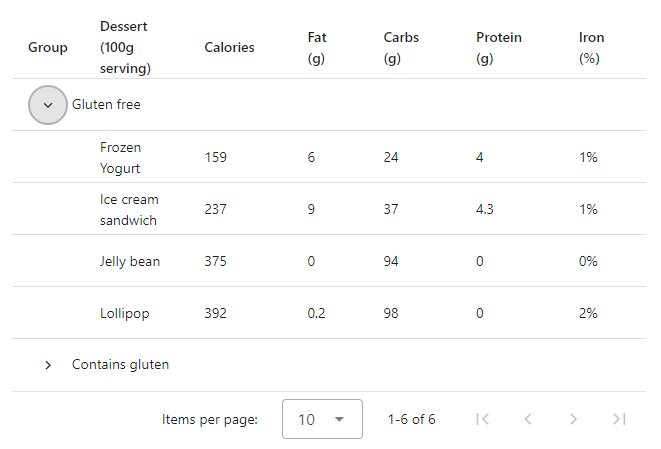Click the Dessert (100g serving) header
The image size is (661, 449).
pos(125,47)
